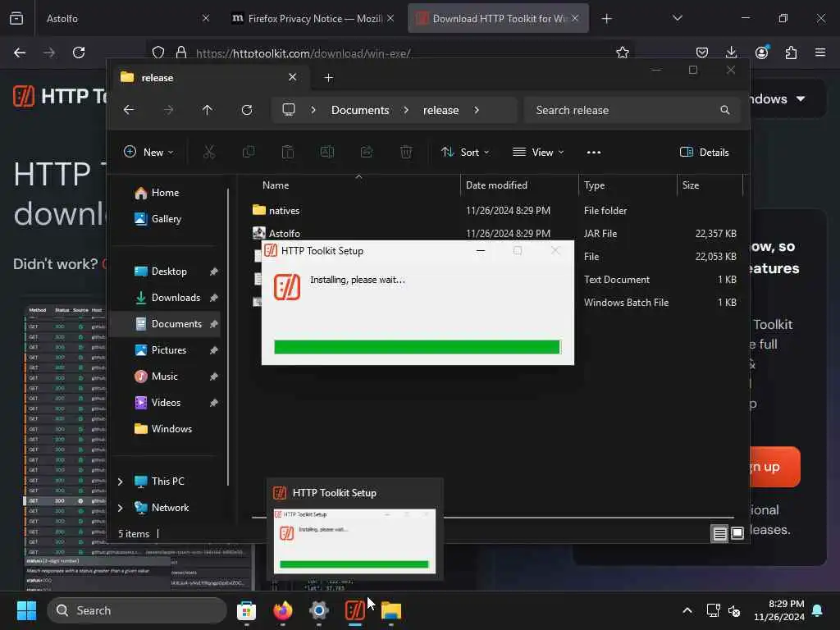Go back in File Explorer release window
The height and width of the screenshot is (630, 840).
[129, 110]
